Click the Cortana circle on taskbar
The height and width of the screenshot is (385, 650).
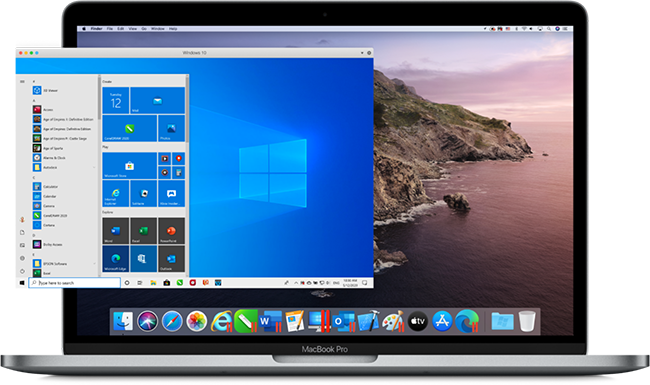(x=127, y=283)
